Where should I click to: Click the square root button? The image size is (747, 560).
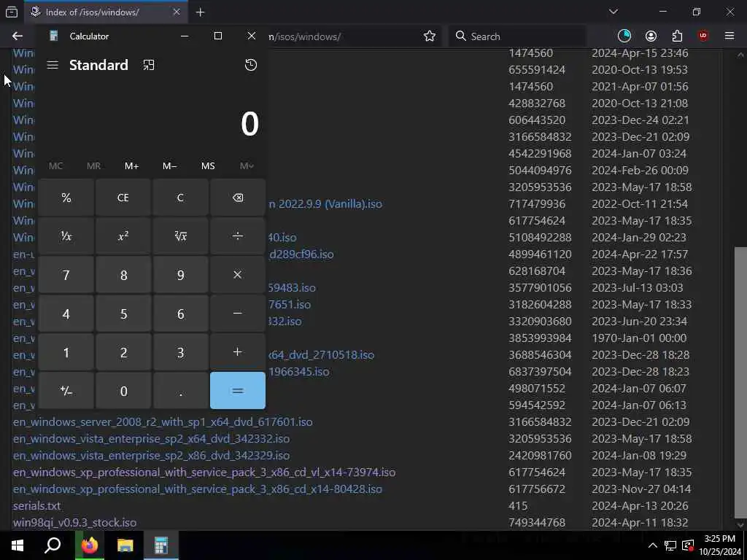pos(180,236)
